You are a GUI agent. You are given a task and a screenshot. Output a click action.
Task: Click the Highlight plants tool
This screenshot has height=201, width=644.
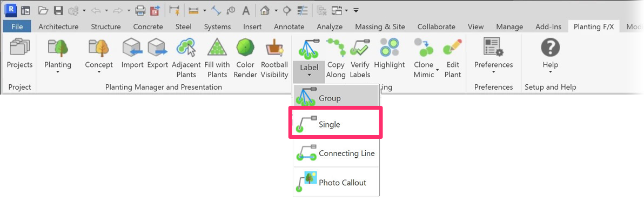click(x=390, y=53)
